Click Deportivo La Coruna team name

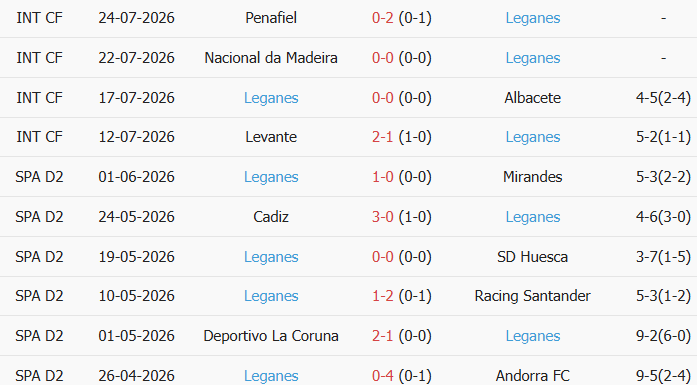(271, 336)
